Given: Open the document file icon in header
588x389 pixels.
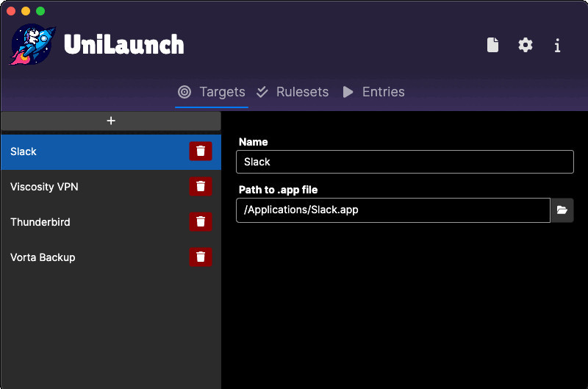Looking at the screenshot, I should click(492, 45).
